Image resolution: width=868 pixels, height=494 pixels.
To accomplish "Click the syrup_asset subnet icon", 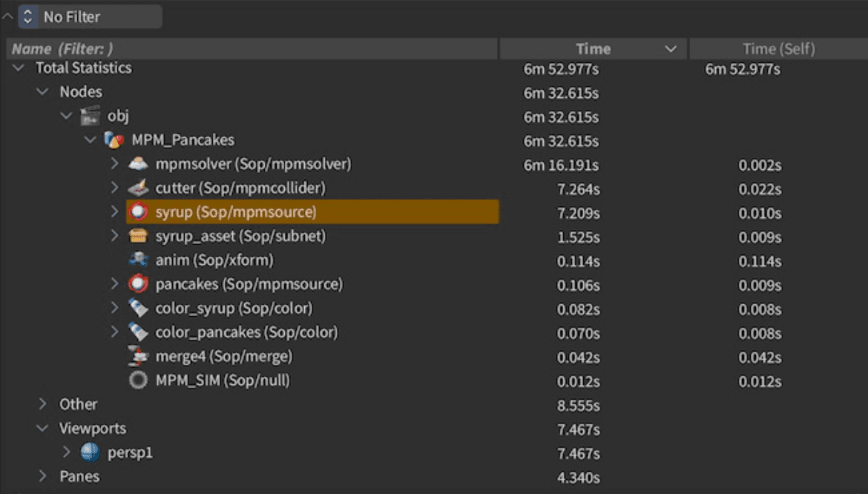I will 138,236.
